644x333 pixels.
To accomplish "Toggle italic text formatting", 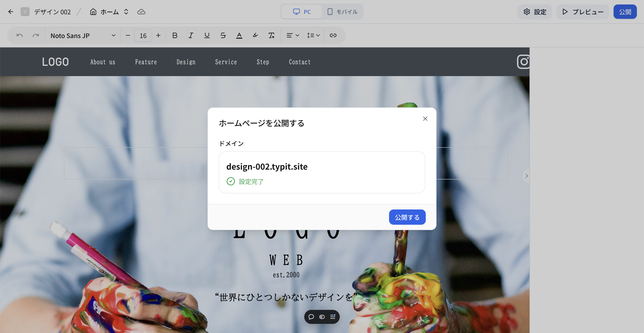I will [191, 36].
